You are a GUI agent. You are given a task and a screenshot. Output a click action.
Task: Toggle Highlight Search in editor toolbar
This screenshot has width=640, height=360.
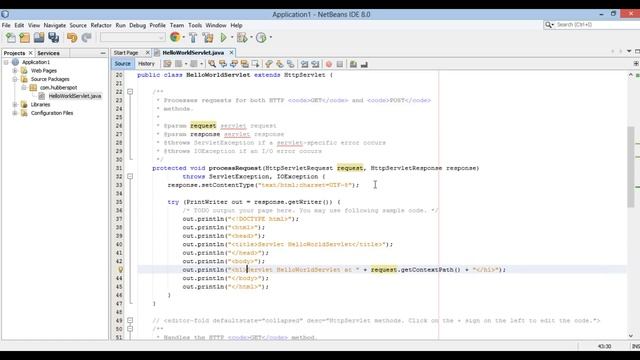(x=244, y=64)
